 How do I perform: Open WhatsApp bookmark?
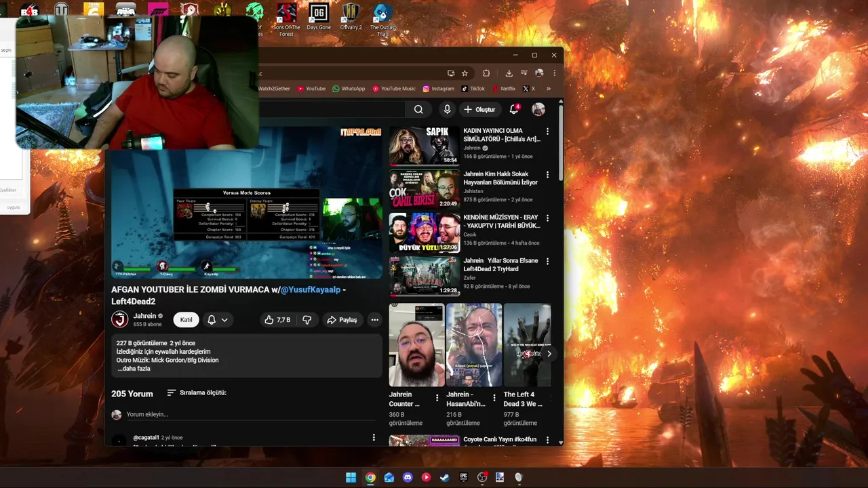(x=349, y=89)
